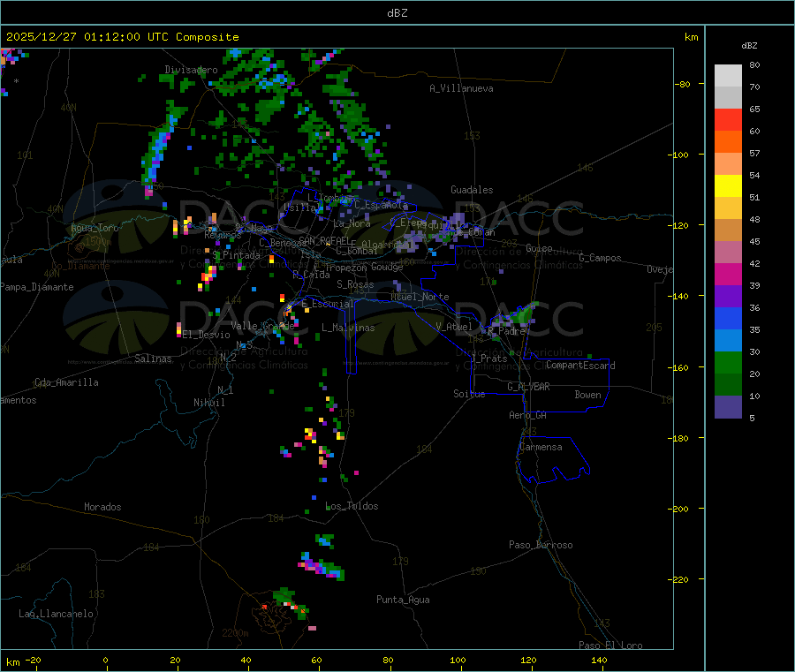The height and width of the screenshot is (672, 795).
Task: Click the SAN_RAFAEL city label
Action: (x=324, y=240)
